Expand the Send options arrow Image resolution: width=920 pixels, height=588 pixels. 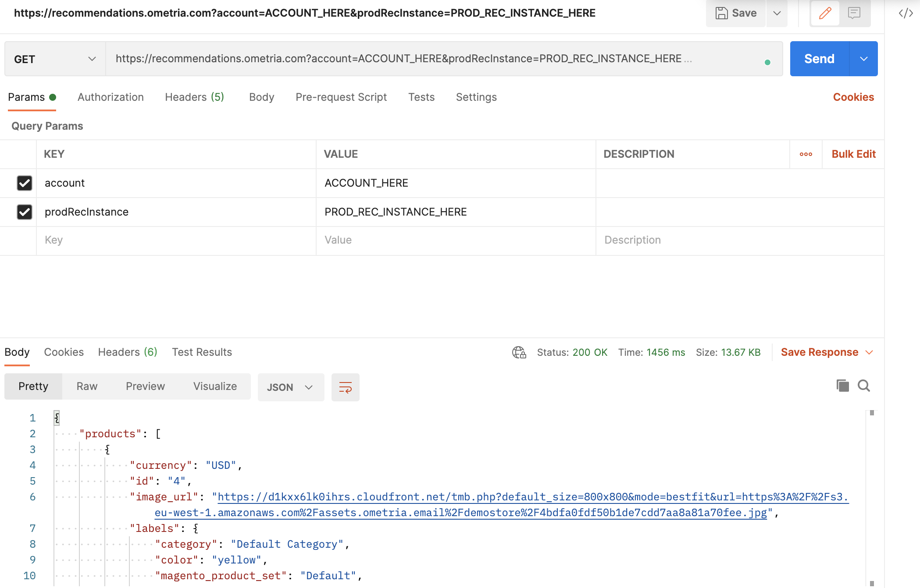coord(863,59)
